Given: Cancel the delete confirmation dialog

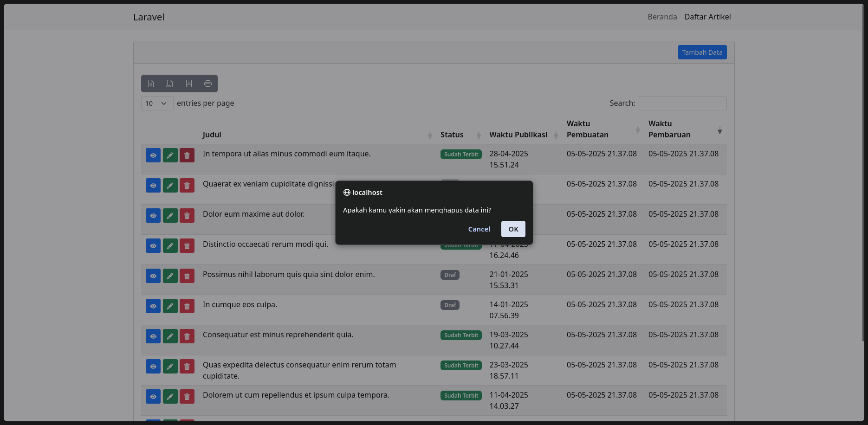Looking at the screenshot, I should [x=479, y=229].
